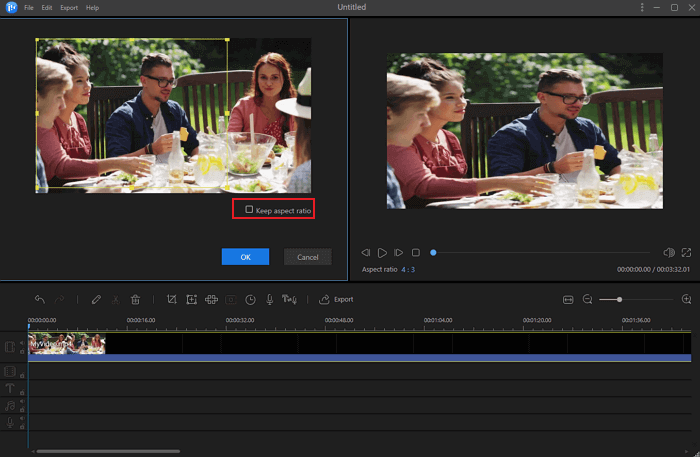This screenshot has width=700, height=457.
Task: Toggle the lock on the text track
Action: pos(22,392)
